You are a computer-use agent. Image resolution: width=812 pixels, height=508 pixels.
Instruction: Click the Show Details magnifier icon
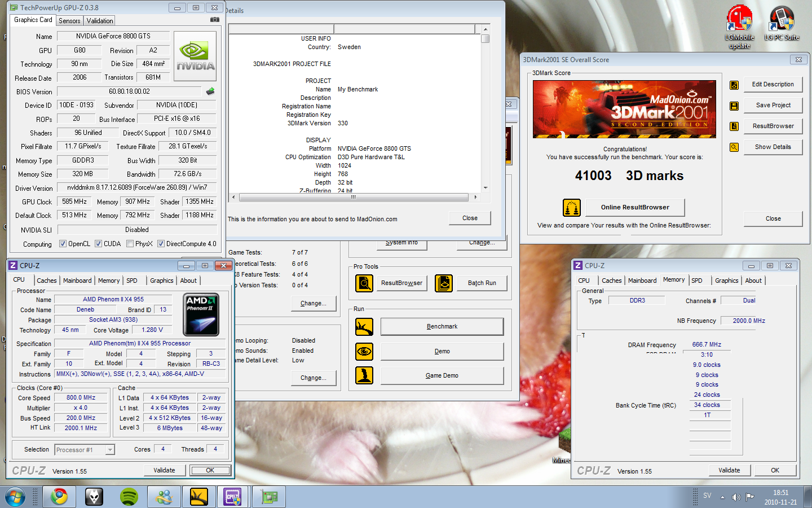pyautogui.click(x=734, y=147)
